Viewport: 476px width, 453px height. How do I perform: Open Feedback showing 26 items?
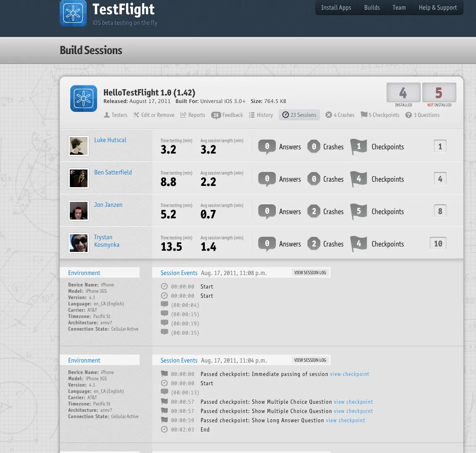tap(227, 115)
